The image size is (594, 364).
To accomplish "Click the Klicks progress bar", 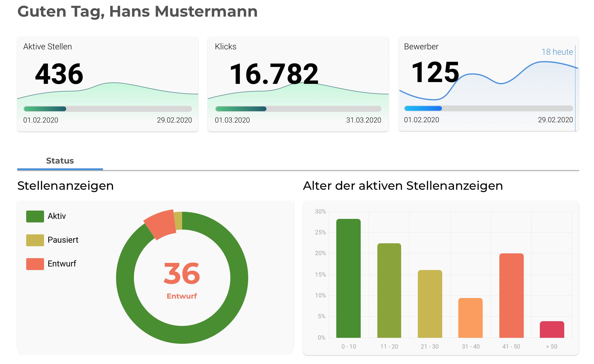I will click(298, 109).
